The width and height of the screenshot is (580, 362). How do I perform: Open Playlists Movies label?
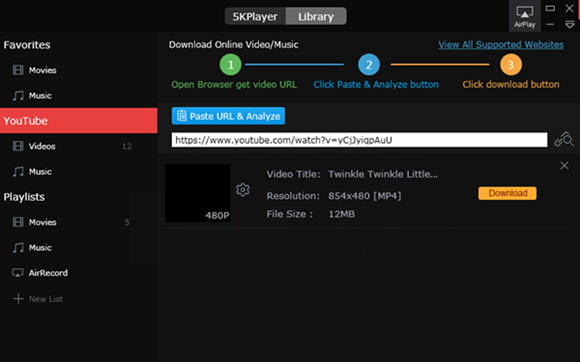(x=43, y=222)
